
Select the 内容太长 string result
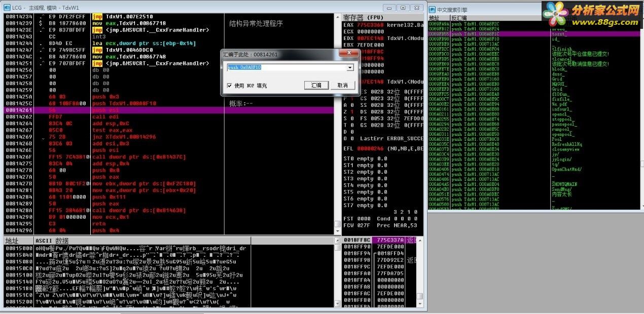click(x=562, y=194)
